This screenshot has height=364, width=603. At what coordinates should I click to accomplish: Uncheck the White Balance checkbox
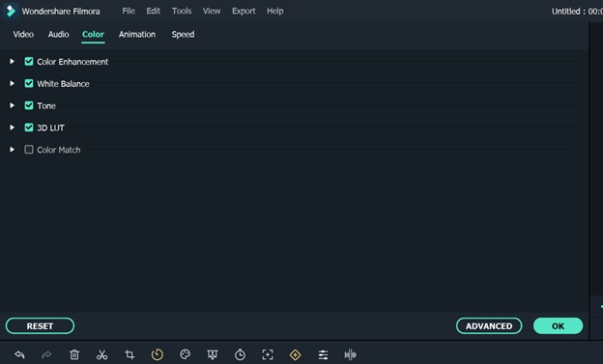point(29,83)
